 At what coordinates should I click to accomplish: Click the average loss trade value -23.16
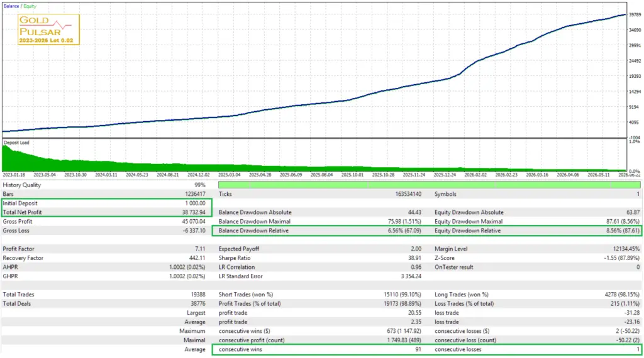pos(632,322)
